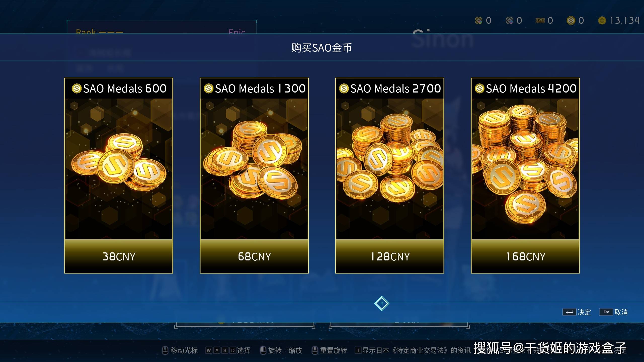Click the diamond-shaped cursor icon
The image size is (644, 362).
[x=382, y=303]
